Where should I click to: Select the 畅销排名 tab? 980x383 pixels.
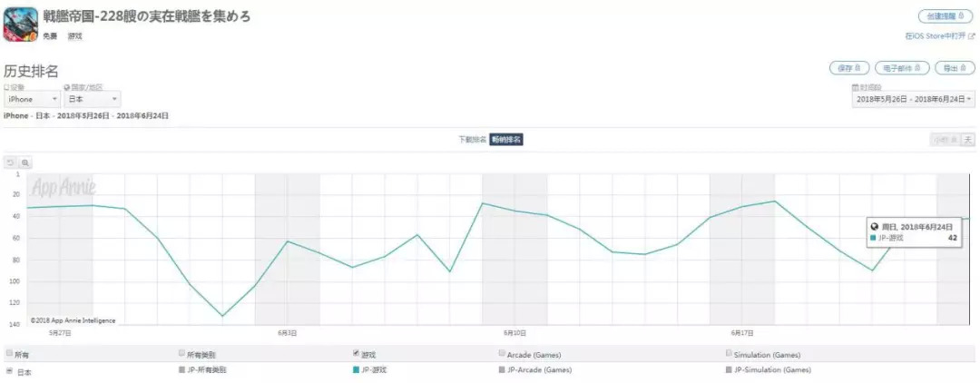pos(506,139)
